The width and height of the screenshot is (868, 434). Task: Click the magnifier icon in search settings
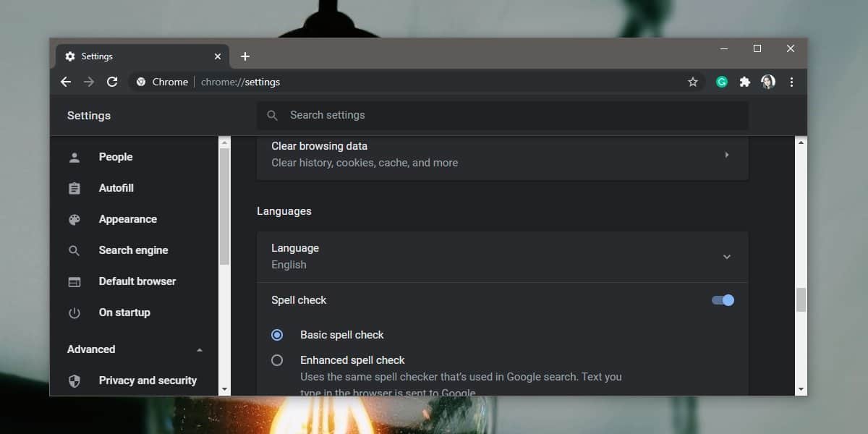273,115
